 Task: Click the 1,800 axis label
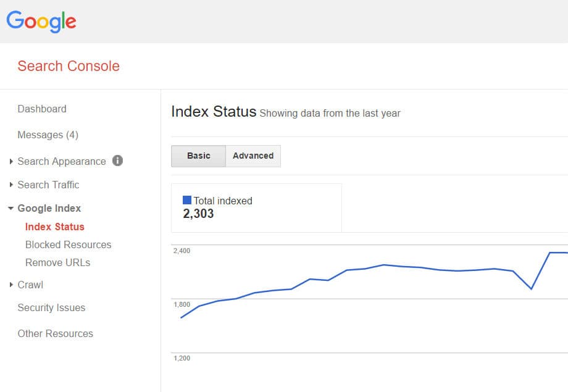point(182,304)
